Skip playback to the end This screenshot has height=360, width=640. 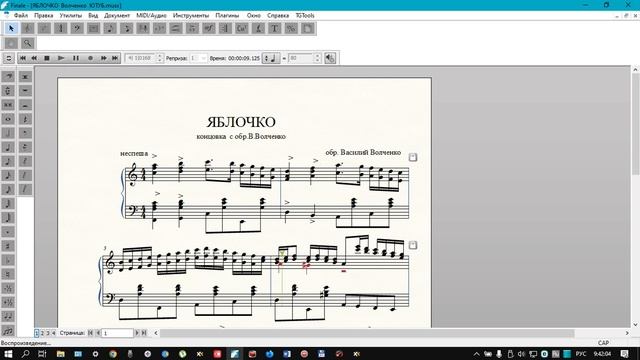[x=115, y=58]
